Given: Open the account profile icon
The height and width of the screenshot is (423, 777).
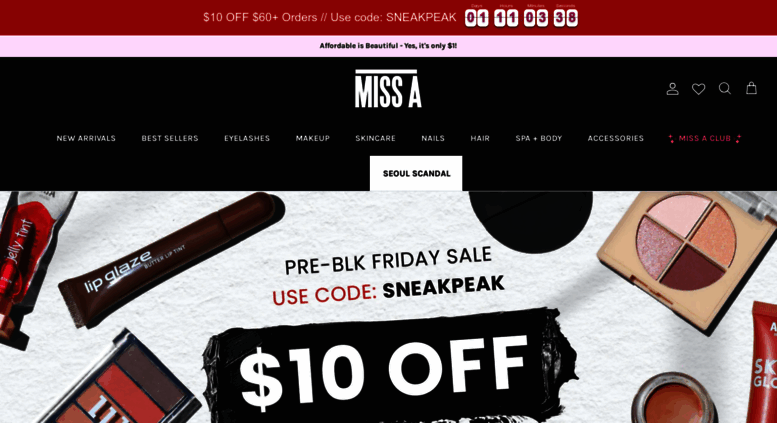Looking at the screenshot, I should [672, 89].
